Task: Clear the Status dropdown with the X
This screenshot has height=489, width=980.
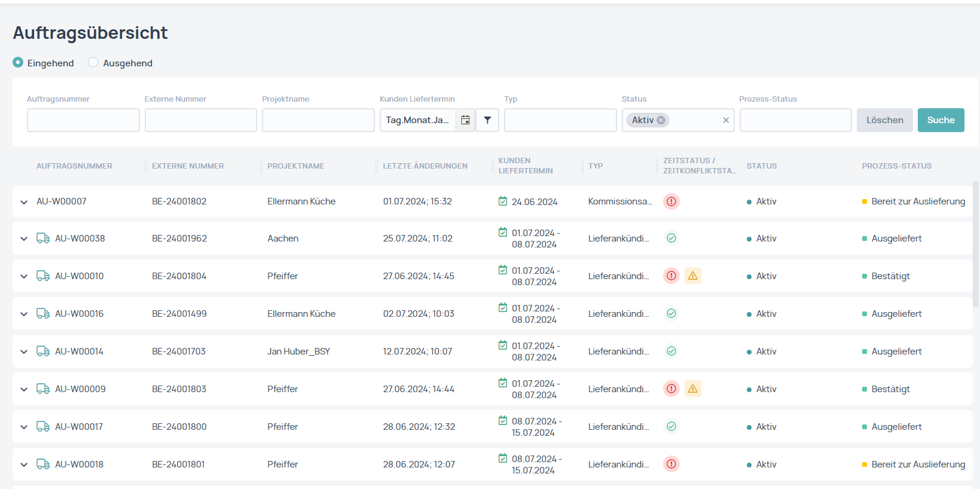Action: pos(726,120)
